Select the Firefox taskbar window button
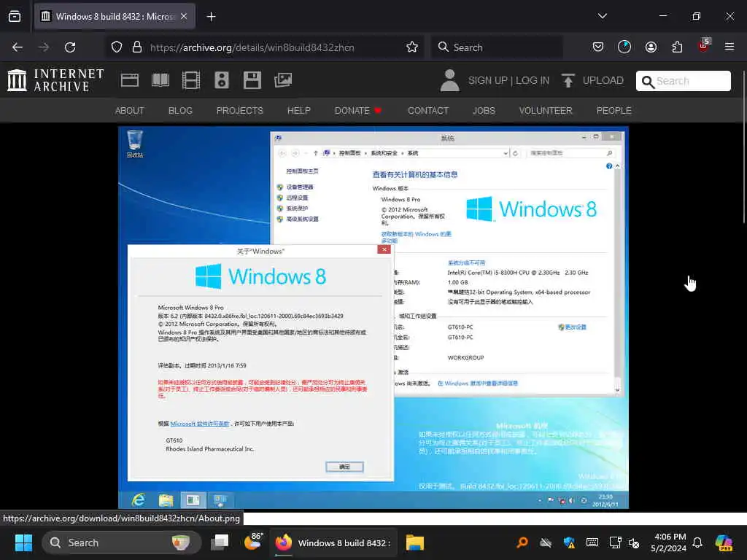Screen dimensions: 747x560 (333, 542)
